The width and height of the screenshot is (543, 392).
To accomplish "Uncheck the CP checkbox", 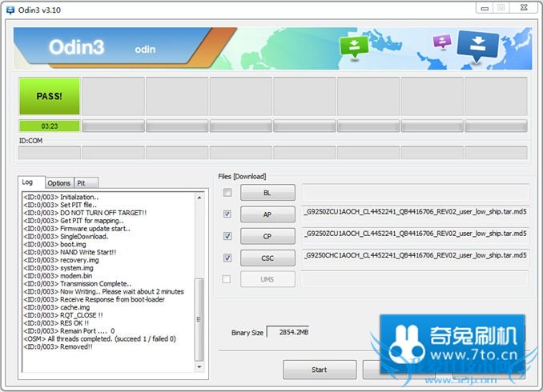I will 227,236.
